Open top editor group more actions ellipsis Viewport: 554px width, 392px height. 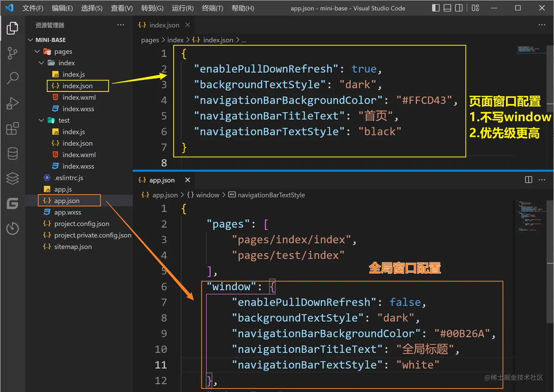[x=542, y=25]
